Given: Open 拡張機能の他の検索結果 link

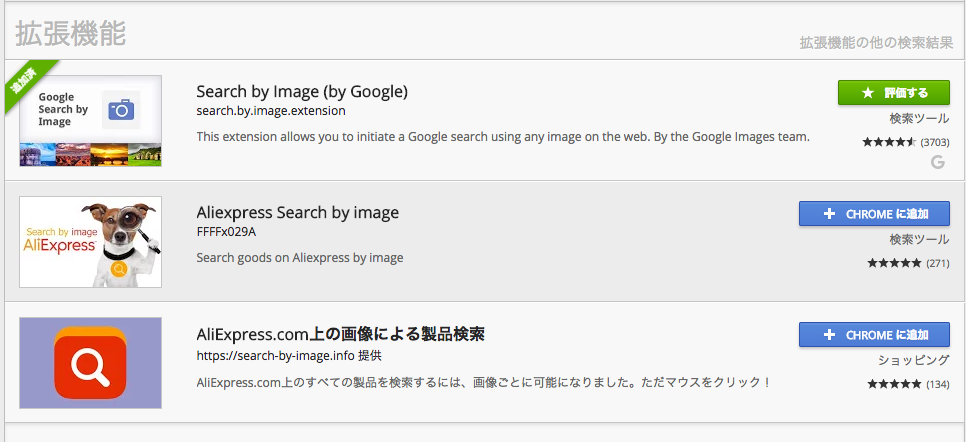Looking at the screenshot, I should pyautogui.click(x=876, y=43).
